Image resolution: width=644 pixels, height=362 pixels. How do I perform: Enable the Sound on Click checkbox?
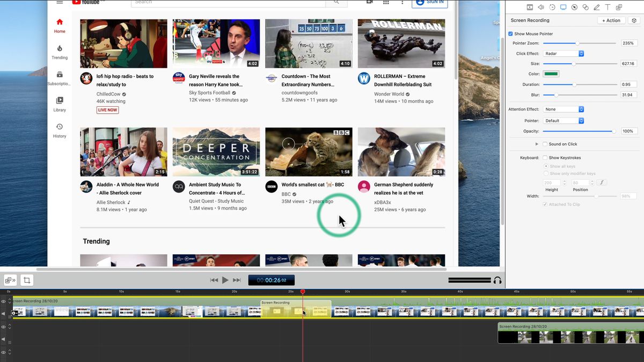pos(545,144)
